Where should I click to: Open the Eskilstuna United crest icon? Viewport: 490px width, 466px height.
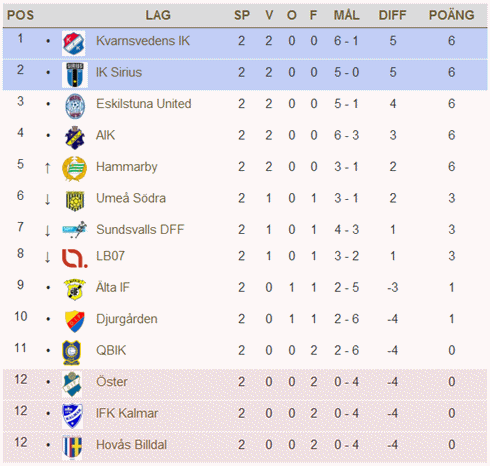click(75, 106)
